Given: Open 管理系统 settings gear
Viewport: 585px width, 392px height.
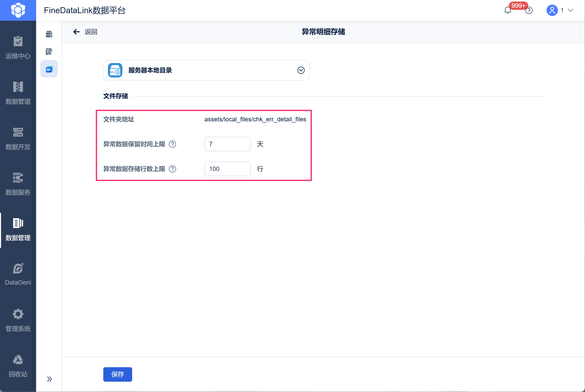Looking at the screenshot, I should coord(18,320).
